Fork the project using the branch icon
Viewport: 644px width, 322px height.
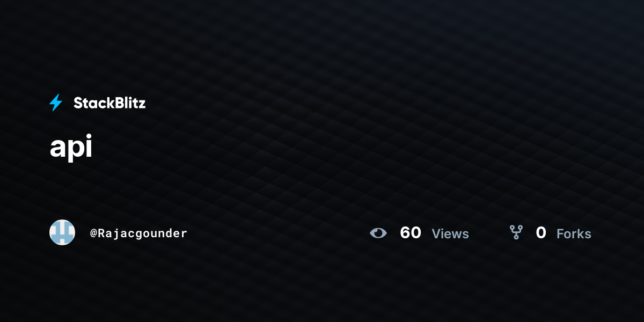coord(516,232)
